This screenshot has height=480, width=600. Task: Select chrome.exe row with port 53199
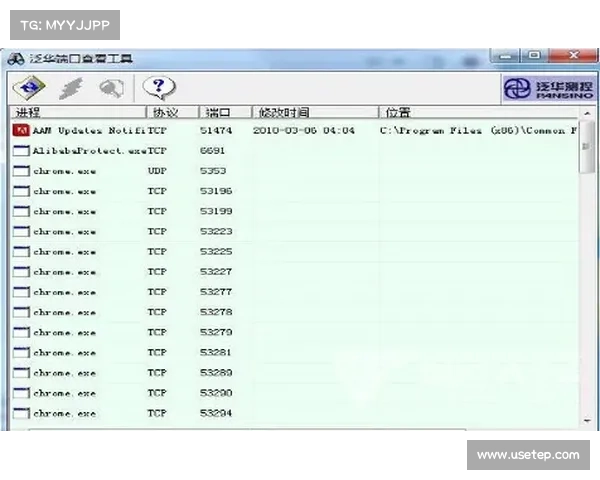[x=295, y=211]
